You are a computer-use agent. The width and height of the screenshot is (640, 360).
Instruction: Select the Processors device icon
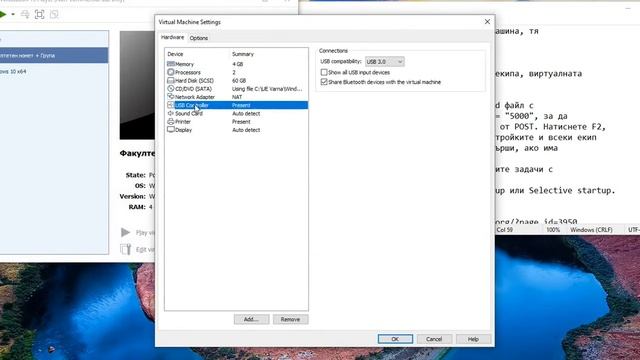(171, 72)
